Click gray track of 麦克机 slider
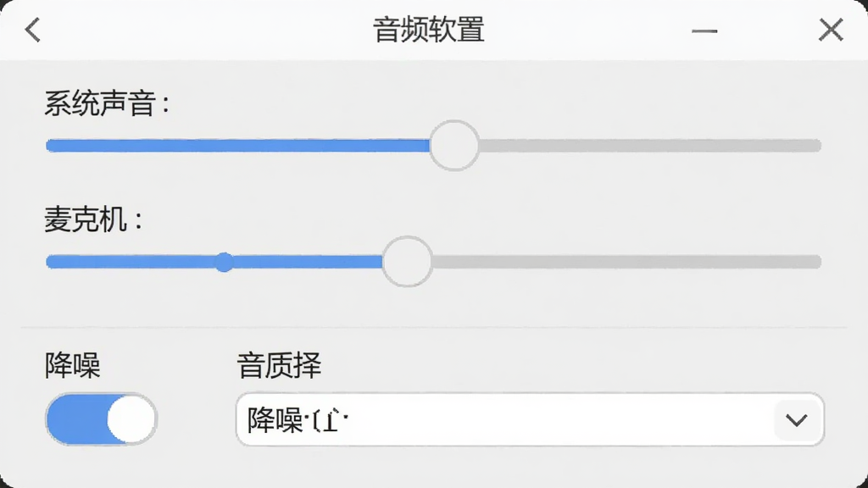 [x=626, y=262]
